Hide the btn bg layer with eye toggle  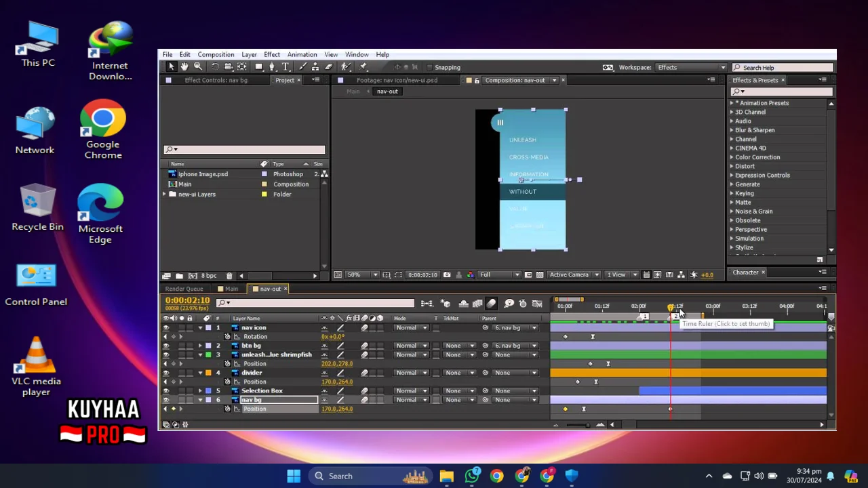click(166, 346)
